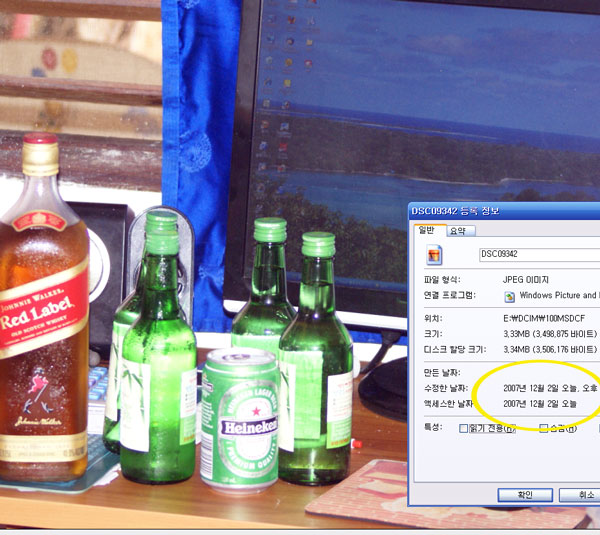Enable the 읽기 전용 checkbox
This screenshot has height=535, width=600.
tap(463, 428)
